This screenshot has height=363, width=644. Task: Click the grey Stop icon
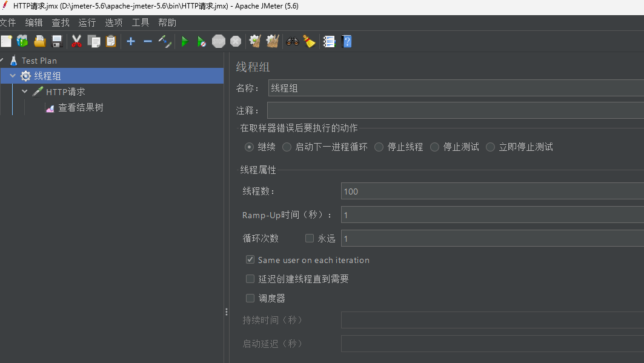[219, 41]
